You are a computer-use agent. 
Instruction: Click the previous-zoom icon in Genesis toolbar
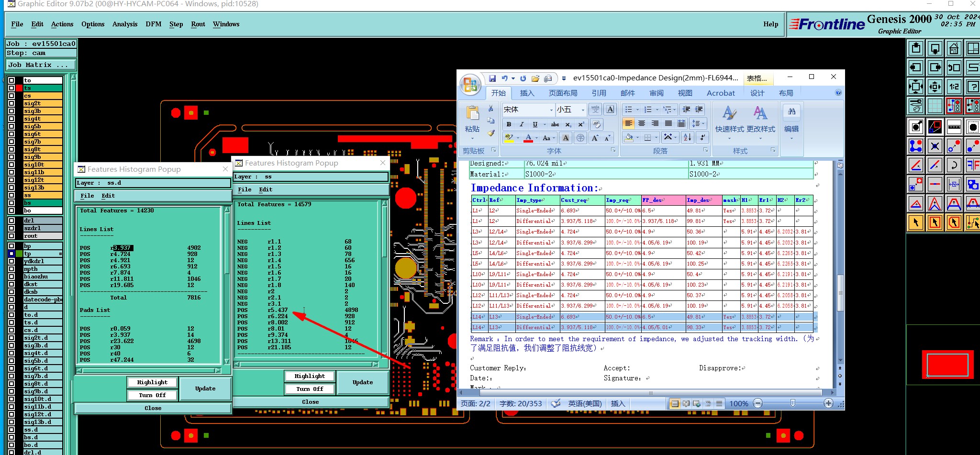coord(954,67)
